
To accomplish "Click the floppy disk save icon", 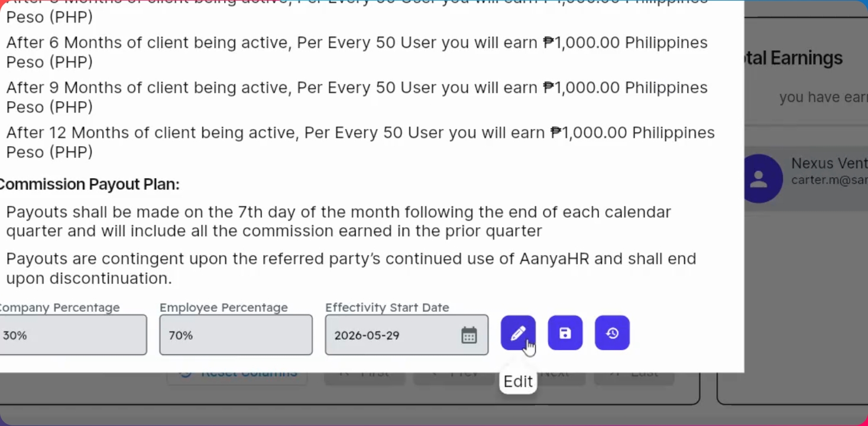I will 565,333.
